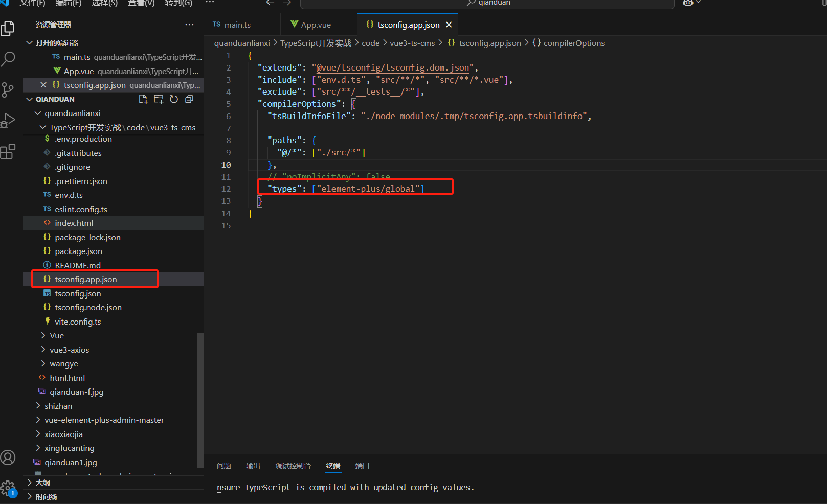827x504 pixels.
Task: Open the 端口 panel tab
Action: (362, 466)
